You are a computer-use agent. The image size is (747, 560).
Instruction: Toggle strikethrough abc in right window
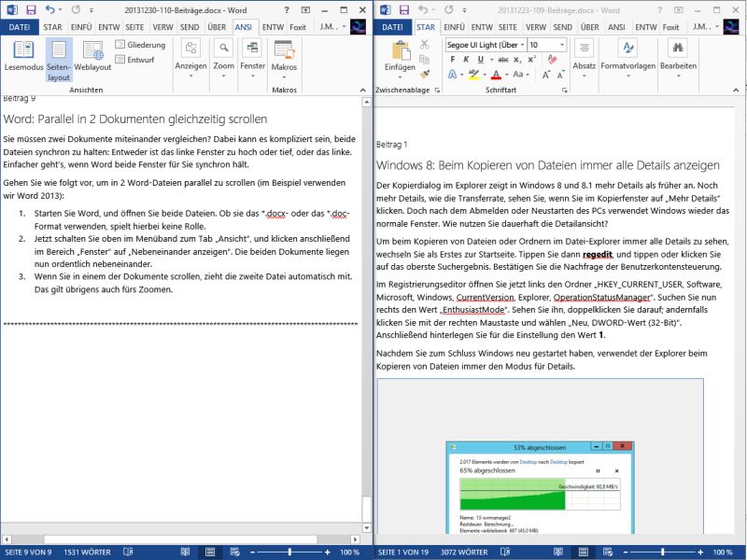(x=503, y=60)
